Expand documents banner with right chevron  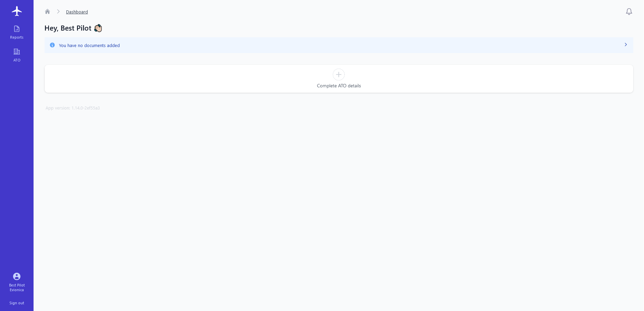626,45
